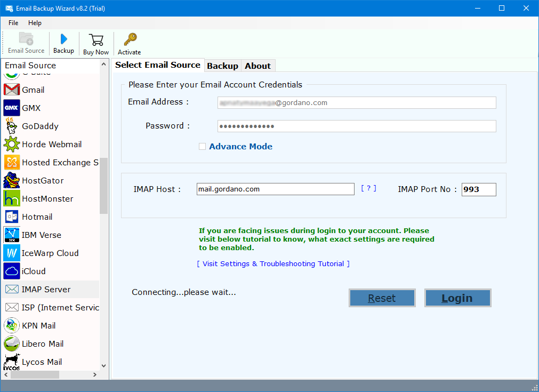Select the IBM Verse text entry
The width and height of the screenshot is (539, 392).
tap(42, 235)
